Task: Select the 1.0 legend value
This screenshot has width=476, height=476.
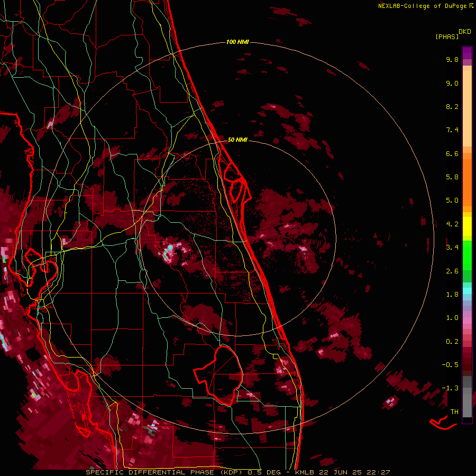Action: click(452, 318)
